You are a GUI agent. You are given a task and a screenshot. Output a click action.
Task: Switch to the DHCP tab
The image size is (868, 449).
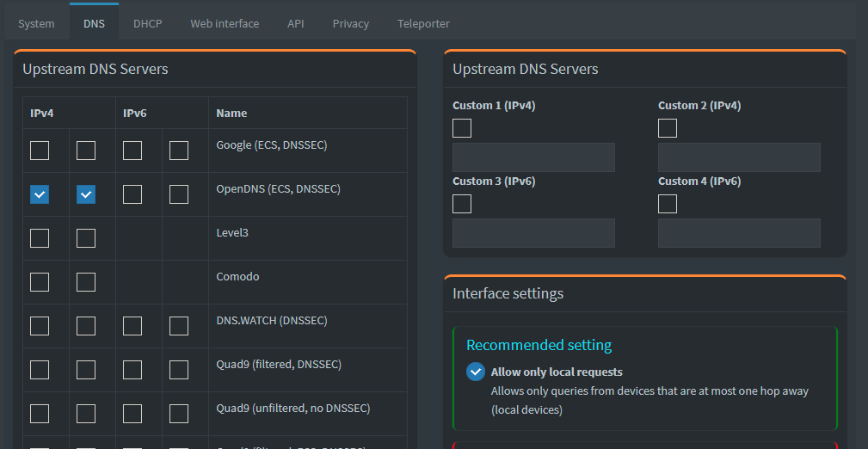[147, 23]
